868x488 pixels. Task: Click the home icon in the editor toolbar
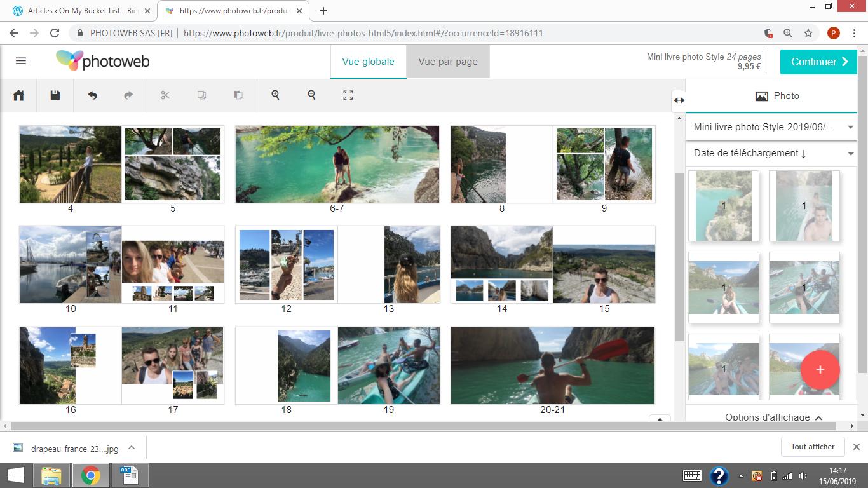coord(18,95)
